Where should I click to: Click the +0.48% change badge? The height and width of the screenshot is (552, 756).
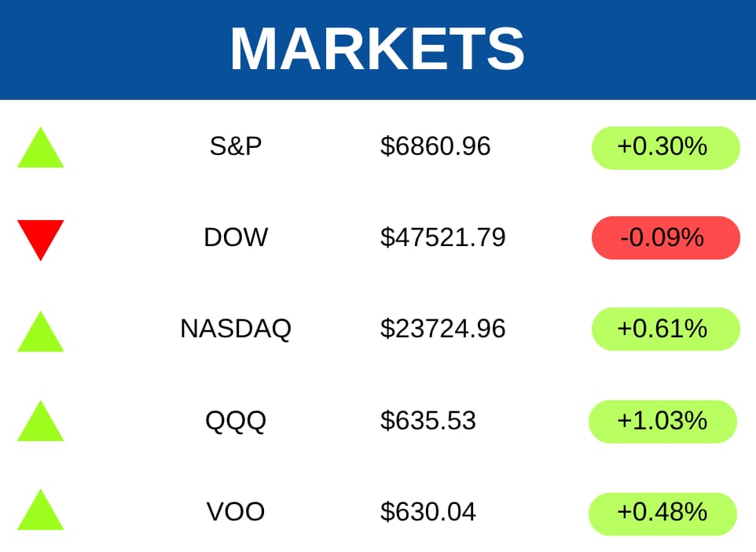pyautogui.click(x=662, y=513)
